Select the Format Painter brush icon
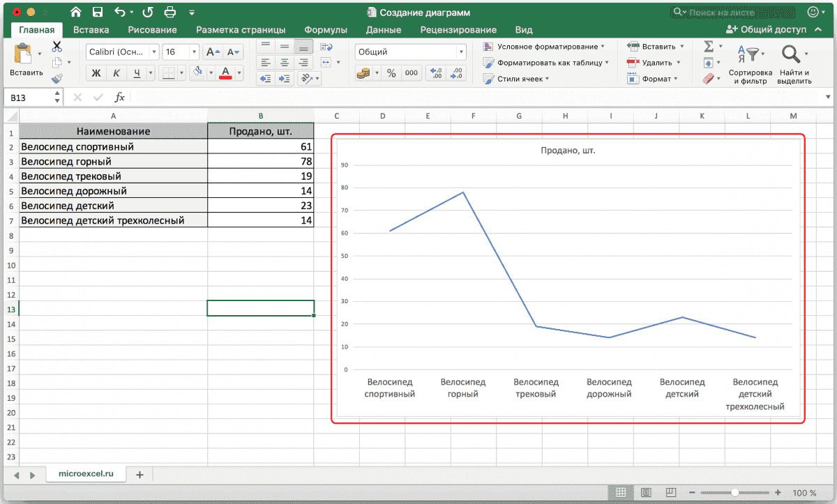 tap(57, 79)
